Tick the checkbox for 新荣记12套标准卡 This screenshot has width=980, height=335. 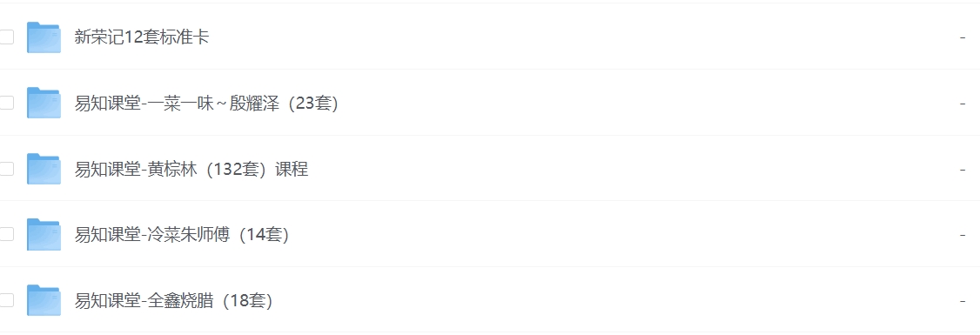5,37
